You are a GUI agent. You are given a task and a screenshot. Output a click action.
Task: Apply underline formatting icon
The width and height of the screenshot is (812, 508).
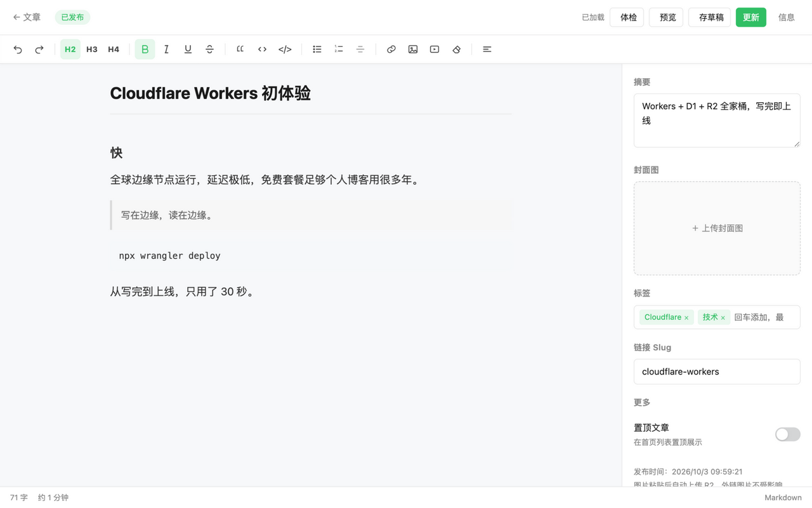pyautogui.click(x=188, y=49)
